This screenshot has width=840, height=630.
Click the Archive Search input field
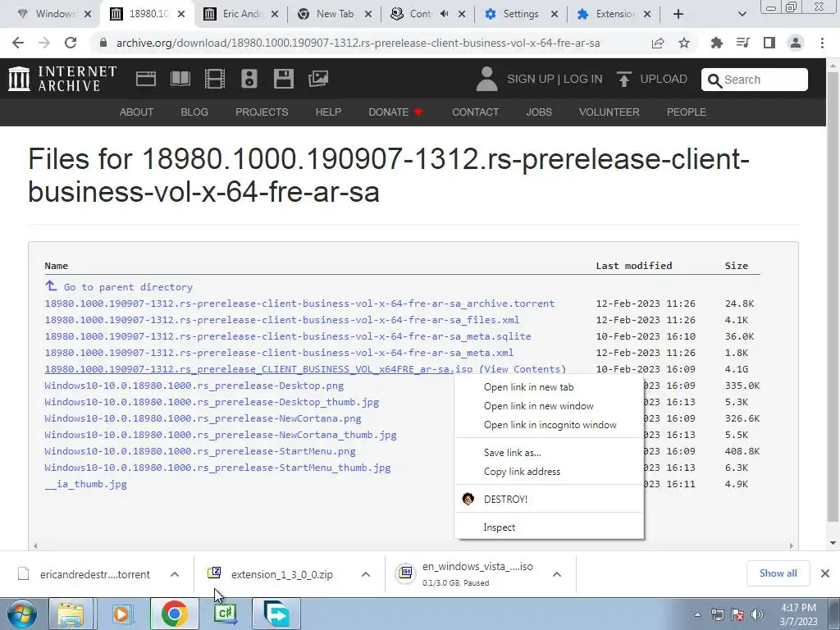click(x=755, y=80)
